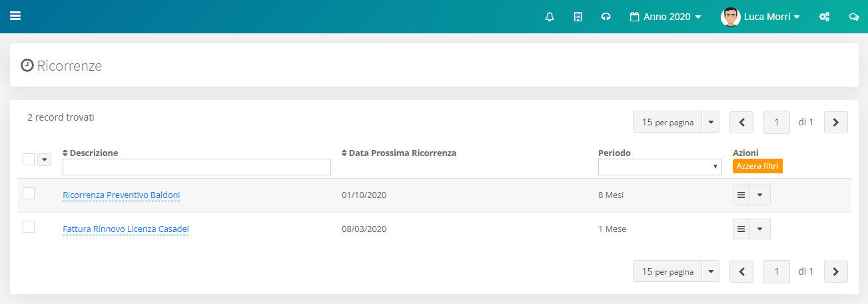Click the 1 Mese period value

click(x=612, y=229)
